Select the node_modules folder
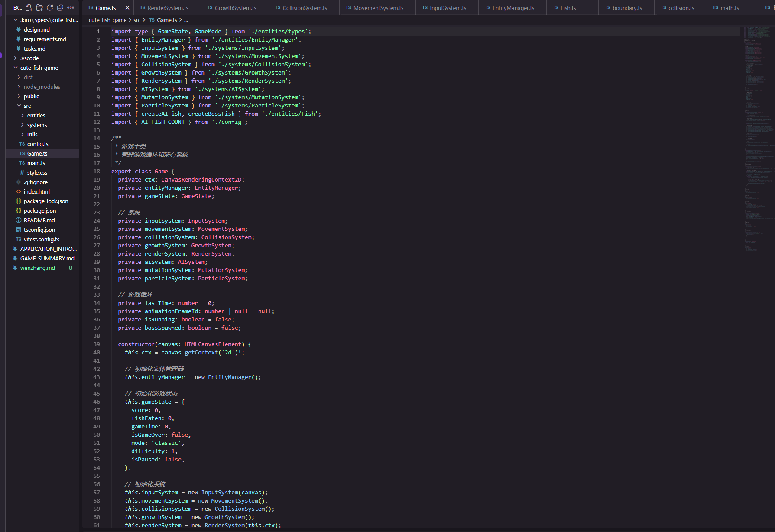This screenshot has width=775, height=532. click(42, 87)
